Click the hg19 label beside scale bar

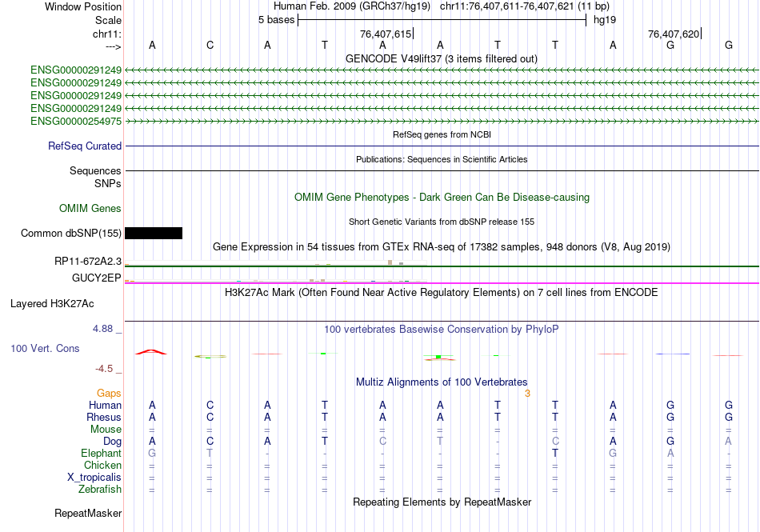point(605,20)
